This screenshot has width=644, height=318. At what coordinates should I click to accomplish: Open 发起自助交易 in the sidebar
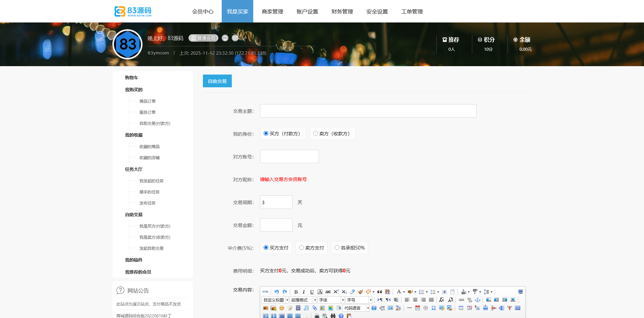tap(152, 248)
